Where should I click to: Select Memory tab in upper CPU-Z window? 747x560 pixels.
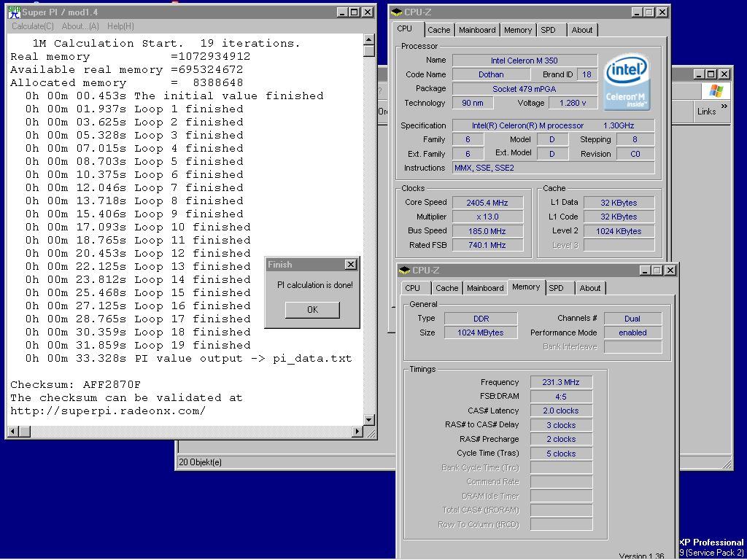click(517, 30)
